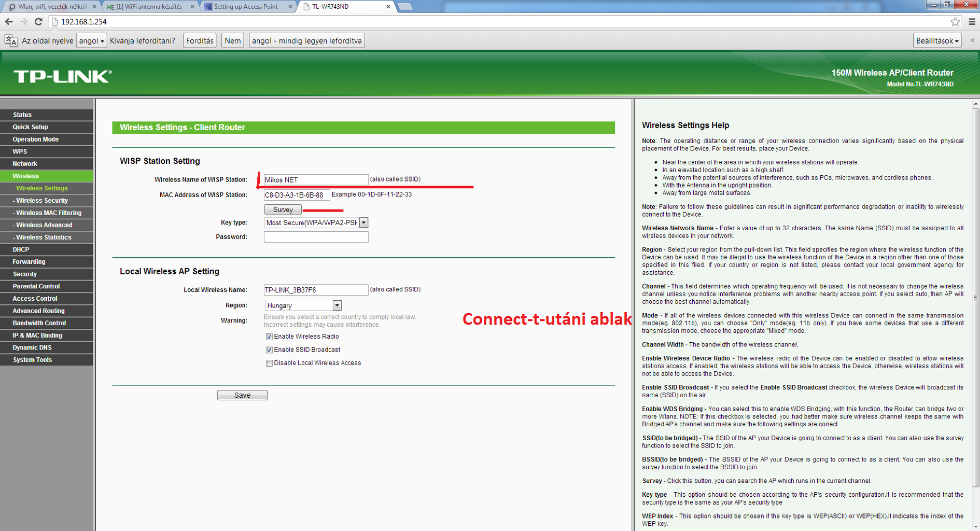Open Dynamic DNS menu
The height and width of the screenshot is (531, 980).
[x=47, y=347]
